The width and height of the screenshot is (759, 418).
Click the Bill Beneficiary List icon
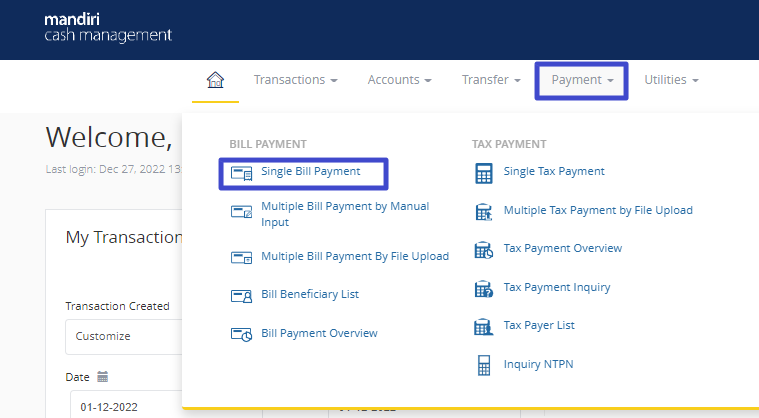[242, 295]
